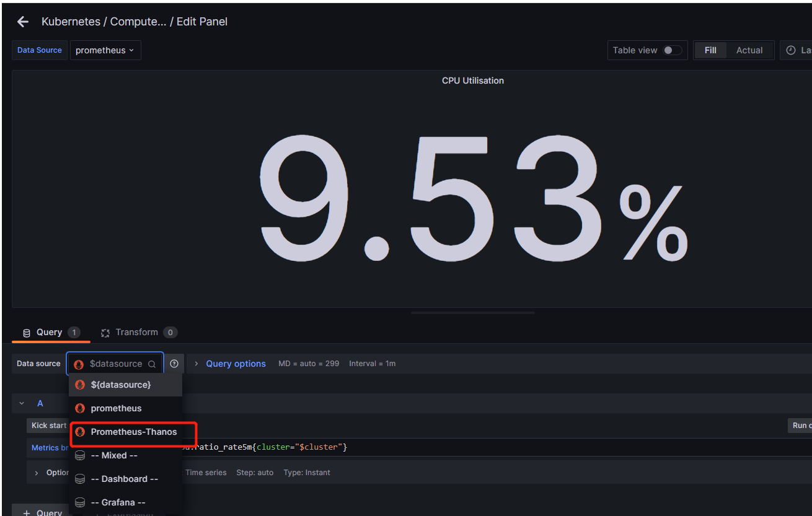Choose ${datasource} from the dropdown list
Screen dimensions: 812x516
click(x=125, y=385)
